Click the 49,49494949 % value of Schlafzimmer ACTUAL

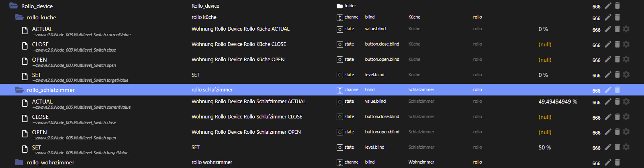click(558, 102)
